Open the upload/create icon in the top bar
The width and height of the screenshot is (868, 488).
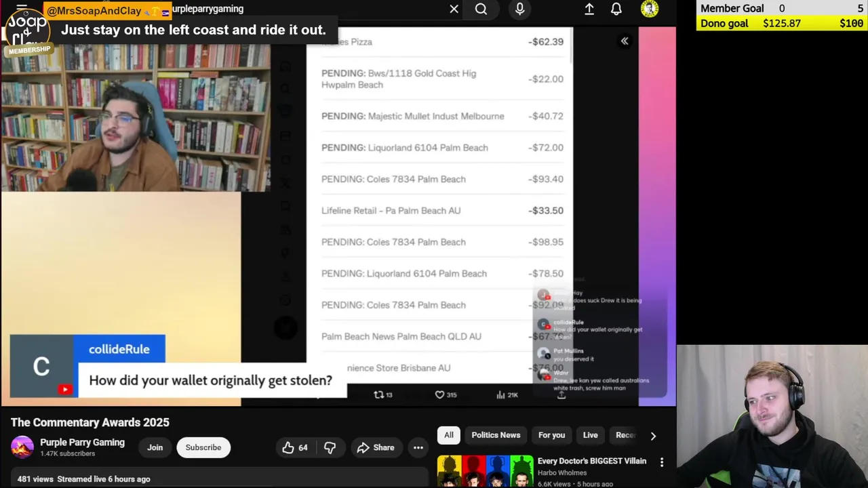589,9
